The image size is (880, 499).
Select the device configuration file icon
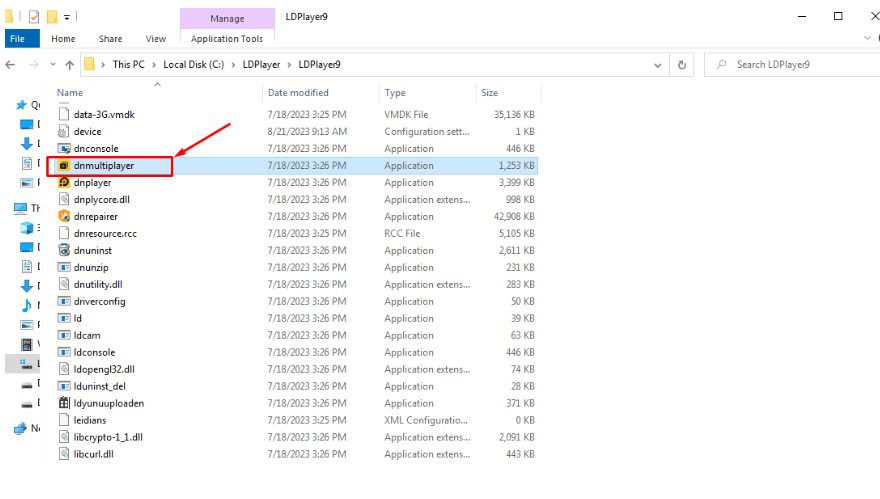pyautogui.click(x=64, y=131)
